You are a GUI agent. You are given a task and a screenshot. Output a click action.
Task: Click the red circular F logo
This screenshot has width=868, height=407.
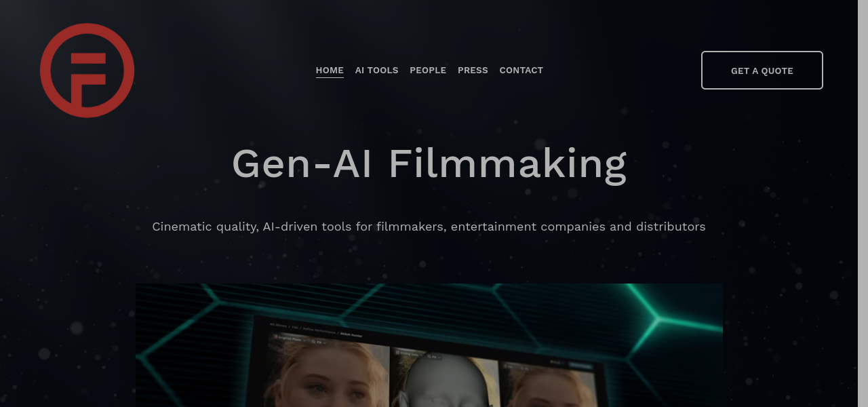coord(87,71)
